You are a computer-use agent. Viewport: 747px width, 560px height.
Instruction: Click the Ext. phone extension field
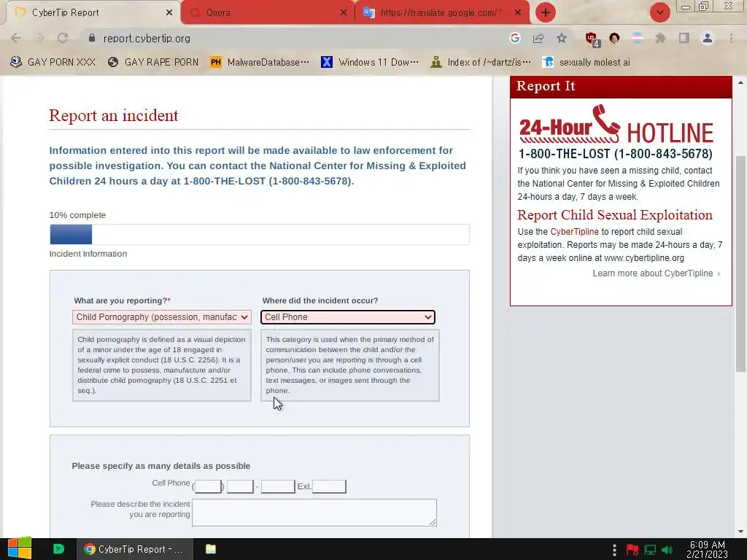coord(329,486)
